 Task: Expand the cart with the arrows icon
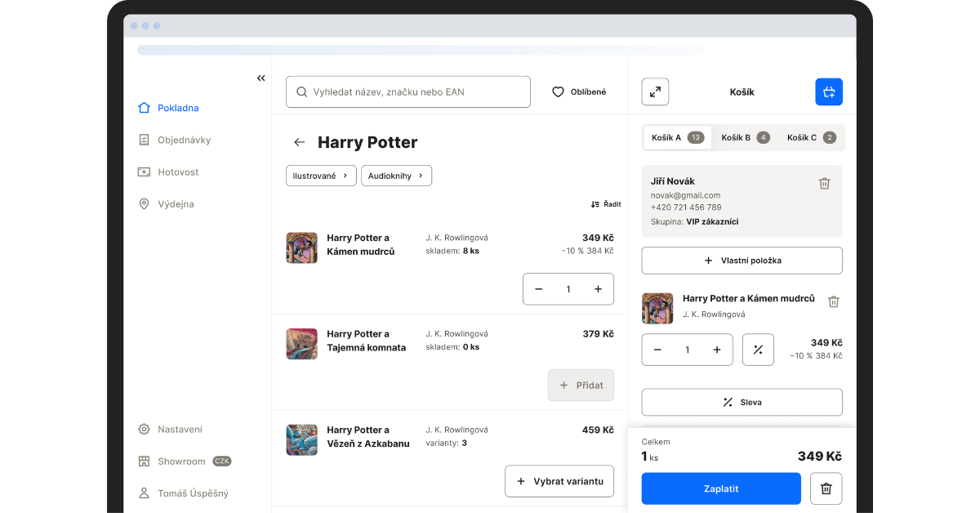[655, 91]
